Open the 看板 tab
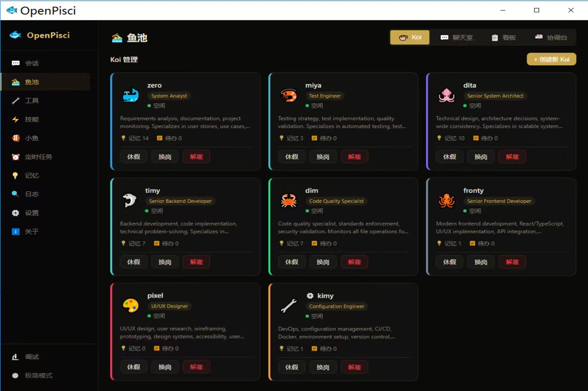Image resolution: width=588 pixels, height=391 pixels. click(x=504, y=37)
